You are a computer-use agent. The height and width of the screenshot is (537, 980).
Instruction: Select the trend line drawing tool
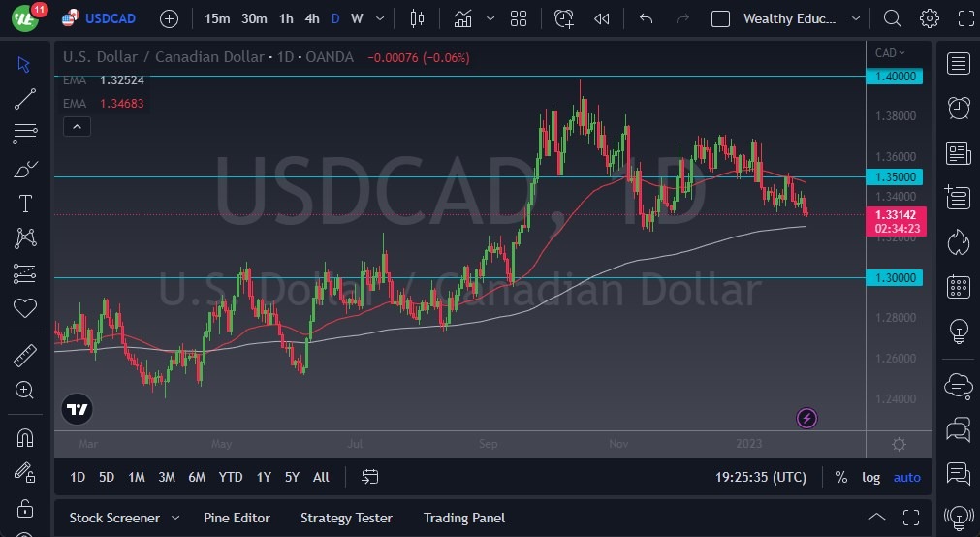[25, 99]
